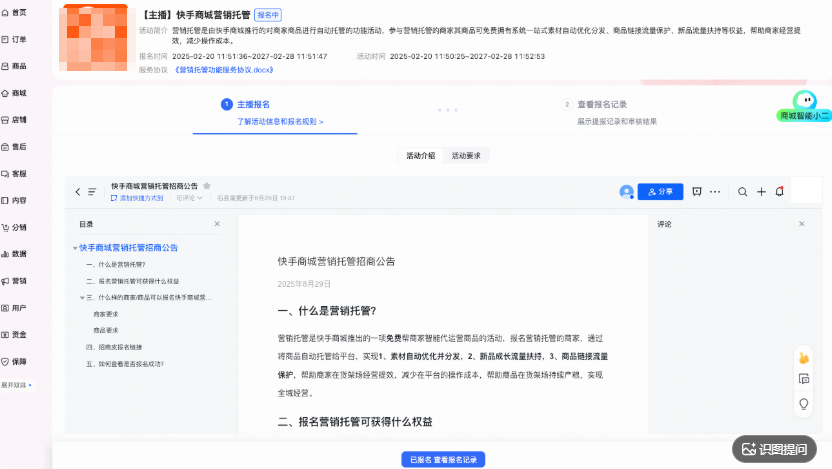The width and height of the screenshot is (832, 469).
Task: Open the 首页 home sidebar item
Action: click(14, 12)
